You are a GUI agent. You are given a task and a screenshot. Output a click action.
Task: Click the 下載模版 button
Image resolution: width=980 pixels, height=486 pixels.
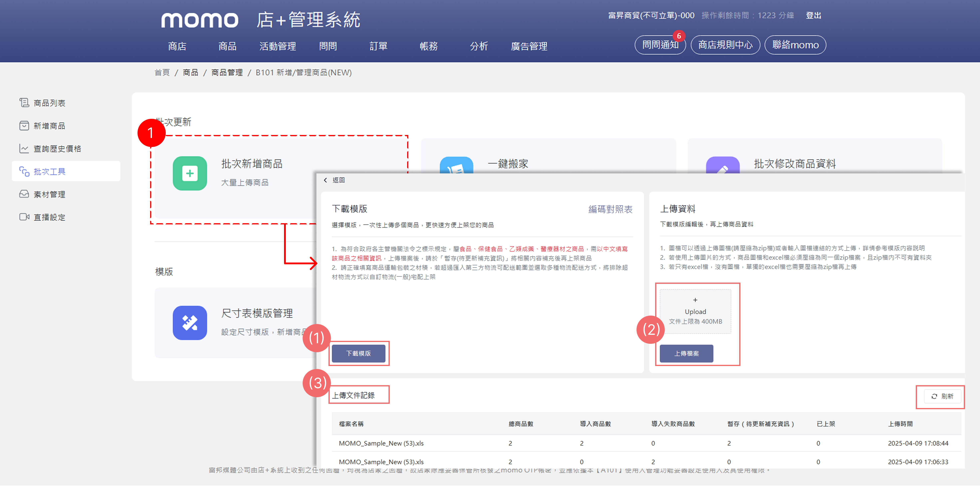pyautogui.click(x=358, y=354)
